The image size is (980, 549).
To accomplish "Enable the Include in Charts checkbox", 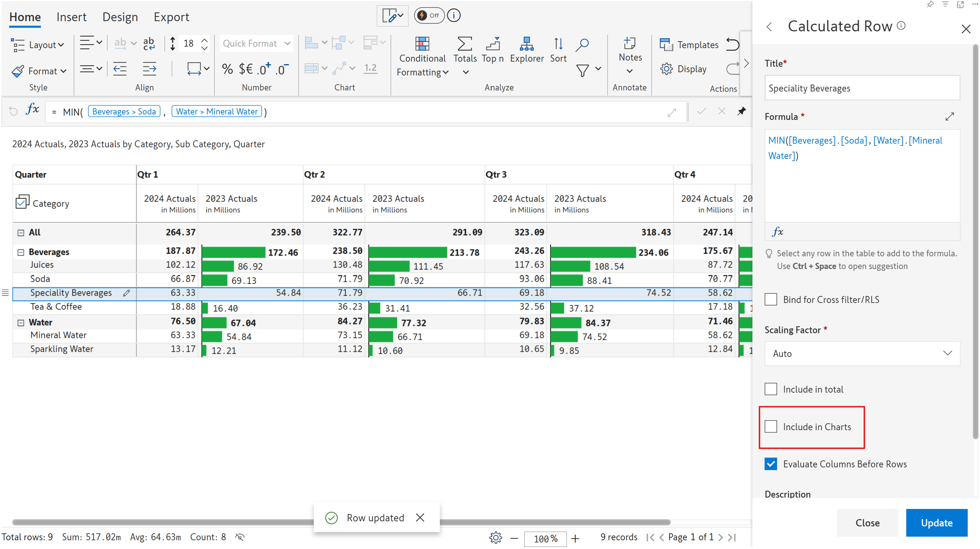I will (x=771, y=427).
